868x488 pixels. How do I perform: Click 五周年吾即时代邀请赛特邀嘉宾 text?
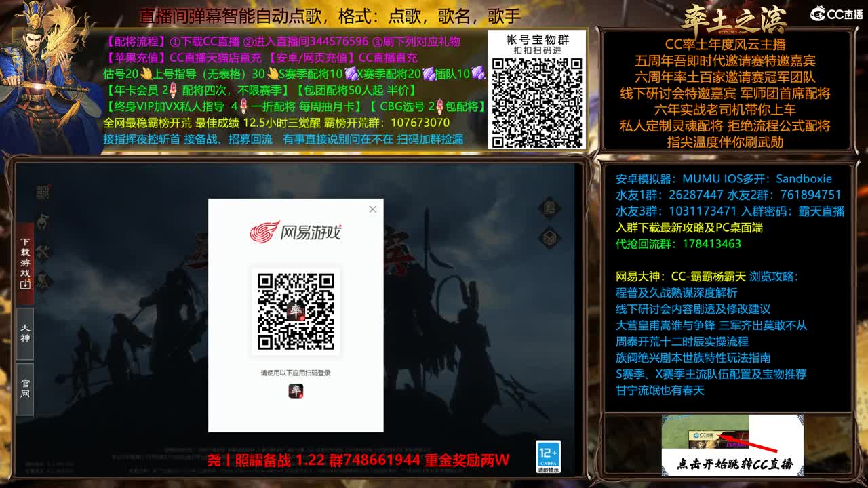(725, 61)
